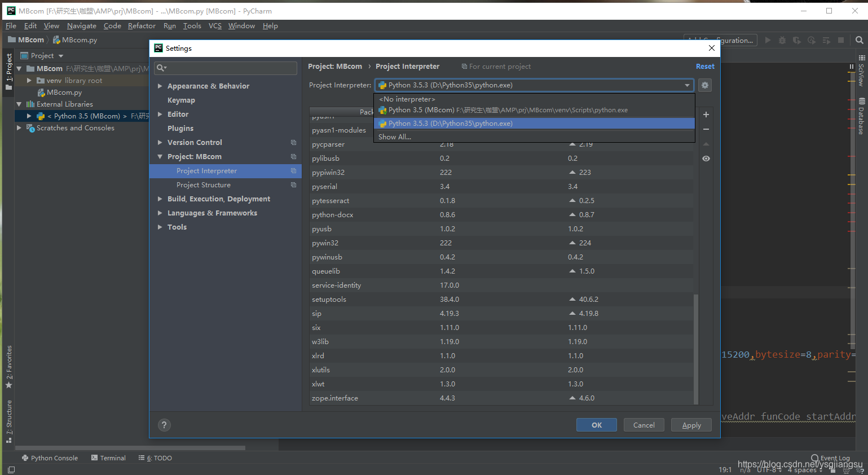
Task: Click the Run arrow in the main toolbar
Action: 768,40
